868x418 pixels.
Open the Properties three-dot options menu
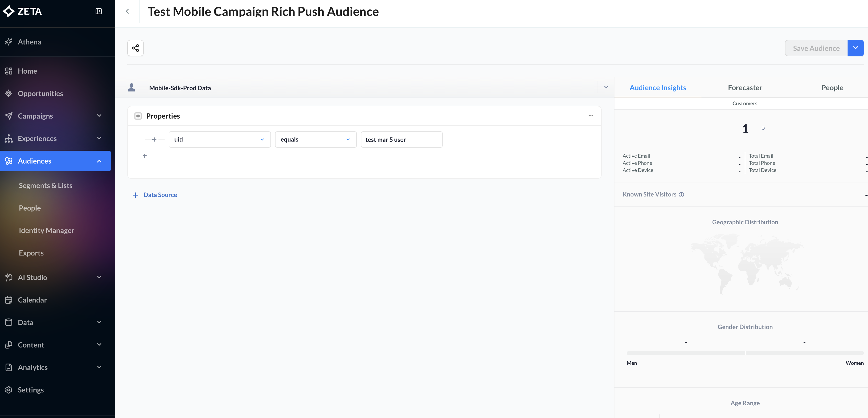click(x=591, y=115)
